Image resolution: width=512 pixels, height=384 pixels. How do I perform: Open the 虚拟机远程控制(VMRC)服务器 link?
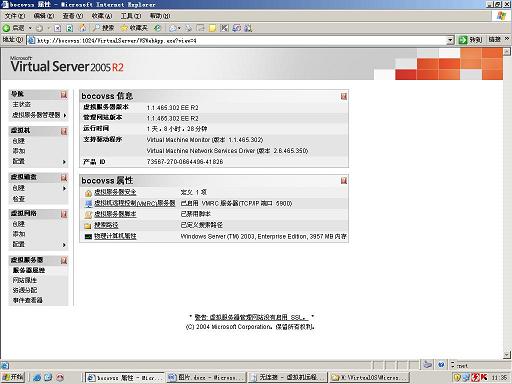(135, 203)
